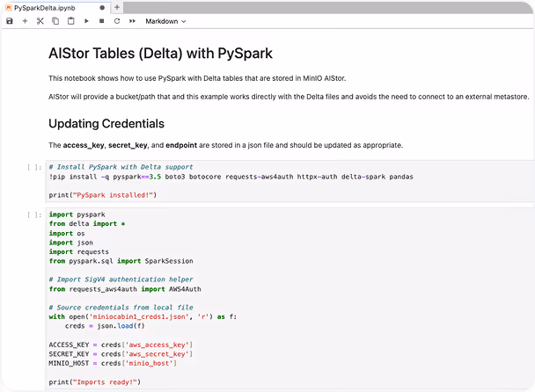Click the SECRET_KEY assignment line
Viewport: 535px width, 392px height.
(x=121, y=354)
